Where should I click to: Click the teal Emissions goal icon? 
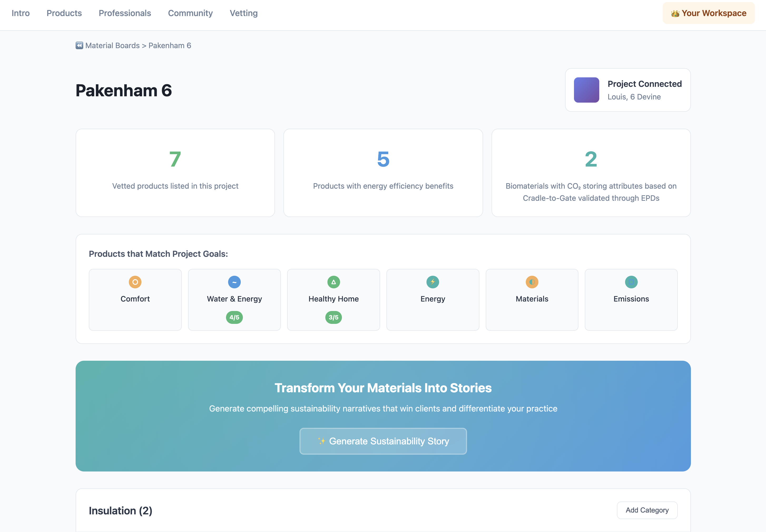click(x=631, y=282)
